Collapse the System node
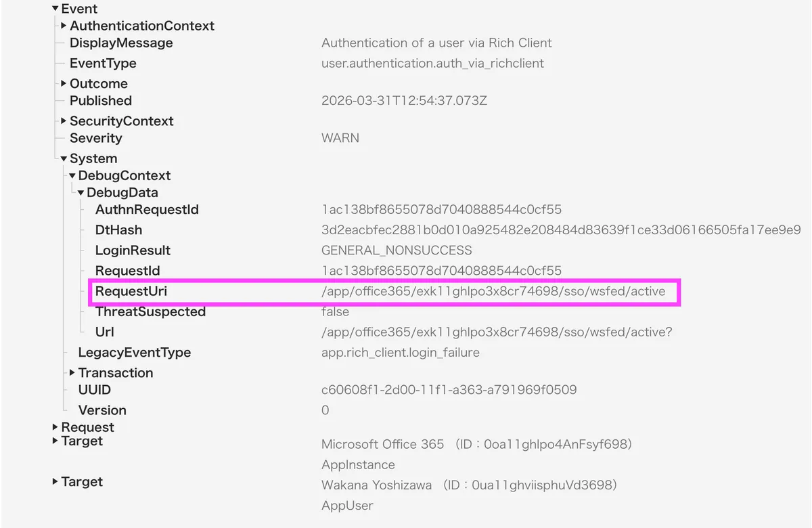The height and width of the screenshot is (528, 812). pyautogui.click(x=64, y=159)
